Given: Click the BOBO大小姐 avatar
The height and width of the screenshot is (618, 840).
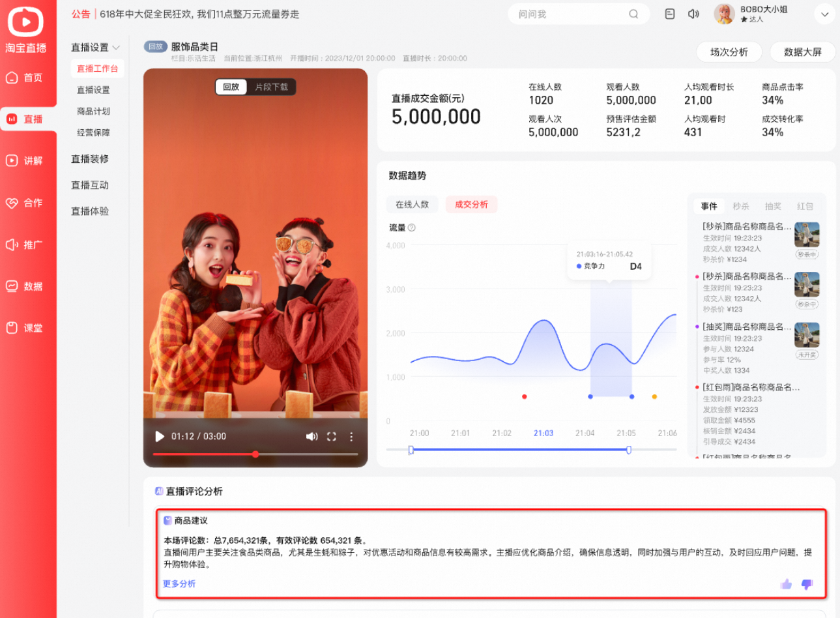Looking at the screenshot, I should (724, 14).
